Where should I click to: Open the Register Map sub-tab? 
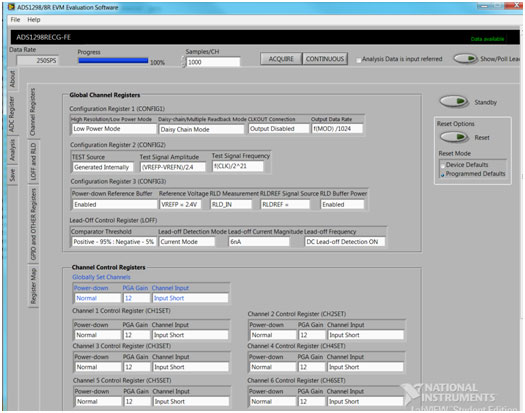[33, 286]
